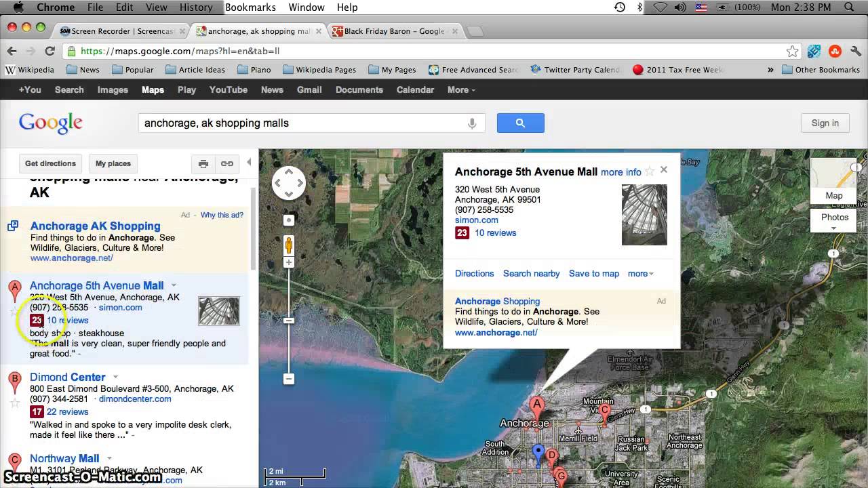
Task: Click the mall photo thumbnail in info window
Action: [x=644, y=215]
